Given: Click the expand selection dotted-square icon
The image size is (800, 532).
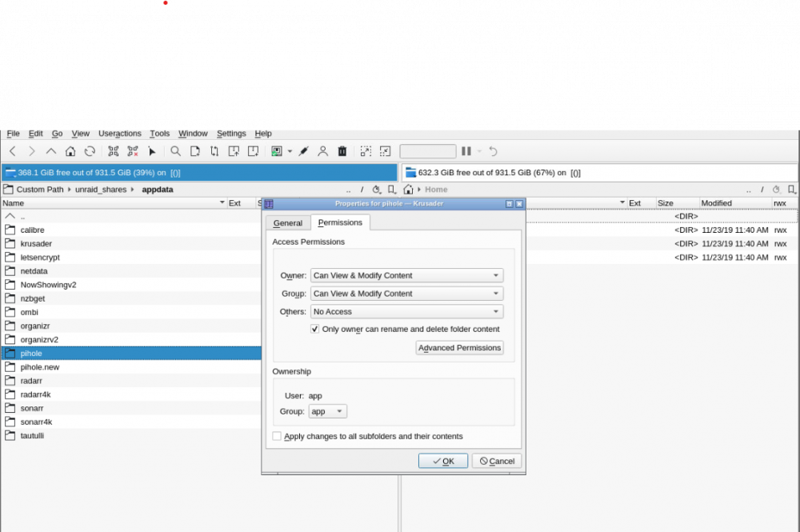Looking at the screenshot, I should tap(366, 151).
